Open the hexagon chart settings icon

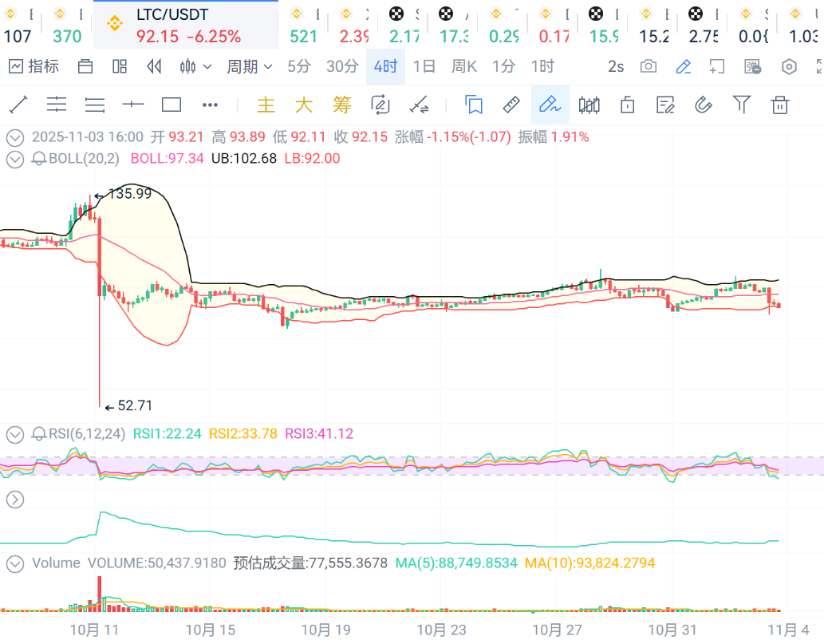pos(790,67)
